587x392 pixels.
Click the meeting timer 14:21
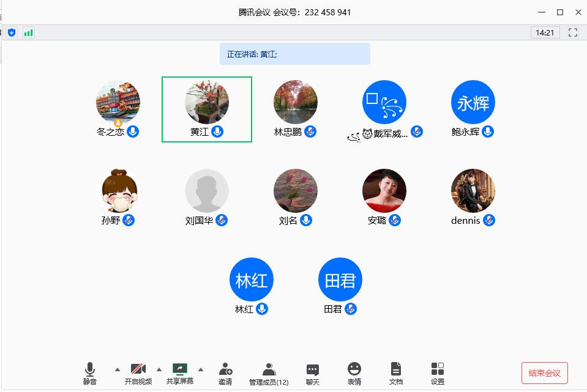click(x=545, y=32)
